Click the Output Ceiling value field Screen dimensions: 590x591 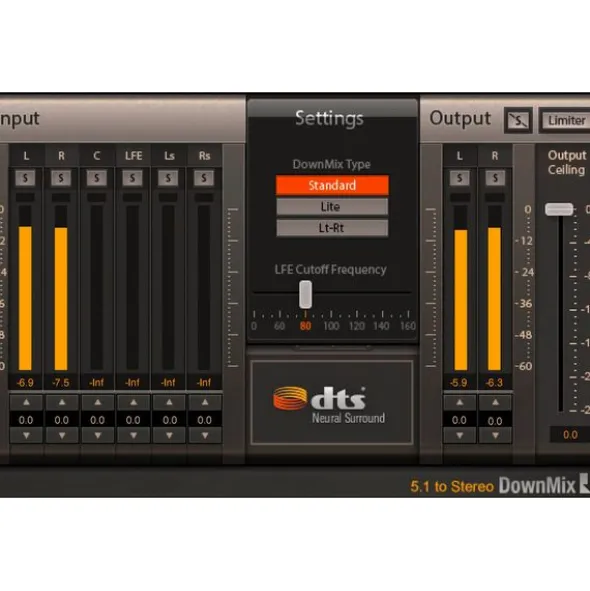570,435
